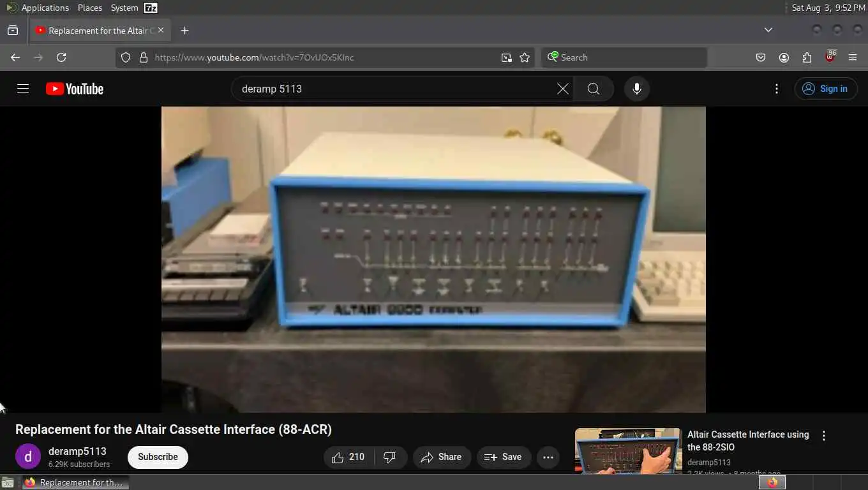
Task: Reload the current page
Action: (61, 57)
